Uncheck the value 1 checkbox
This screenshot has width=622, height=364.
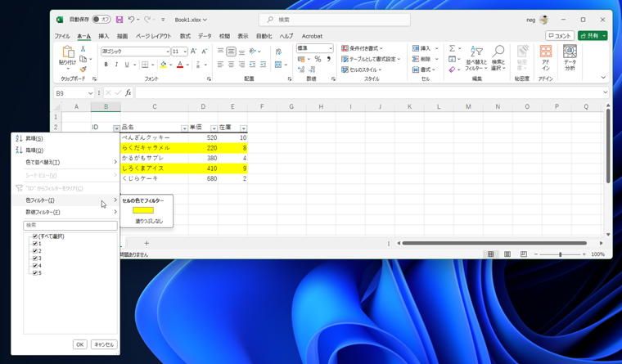35,244
